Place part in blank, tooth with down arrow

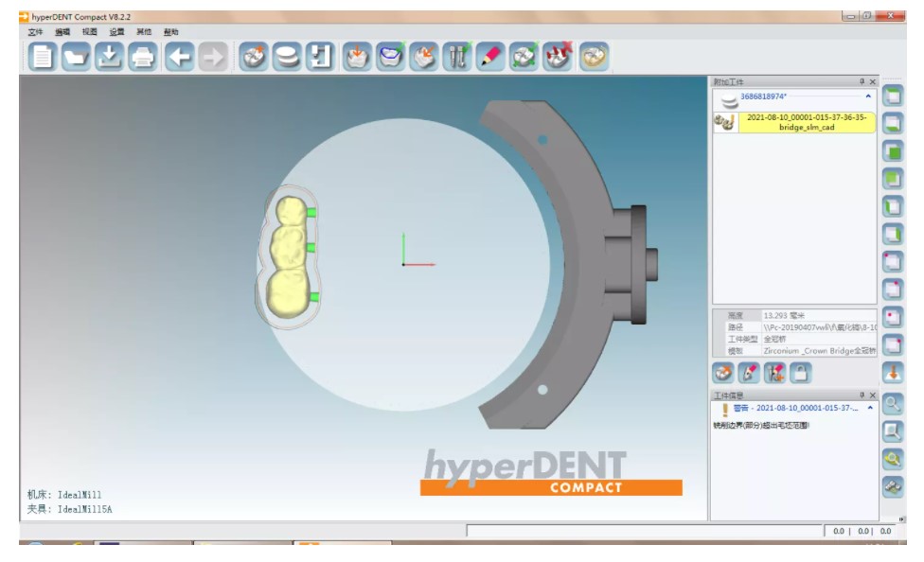click(357, 57)
